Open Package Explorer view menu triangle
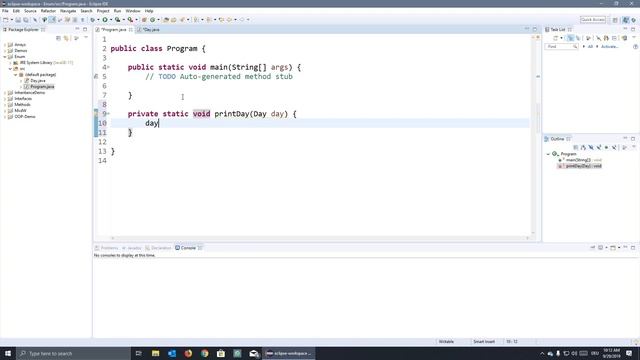 pyautogui.click(x=86, y=38)
